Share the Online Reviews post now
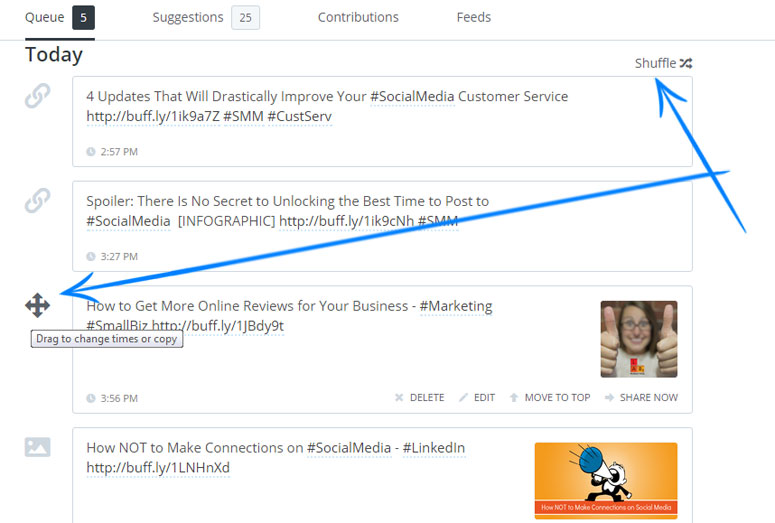Screen dimensions: 775x523 641,397
